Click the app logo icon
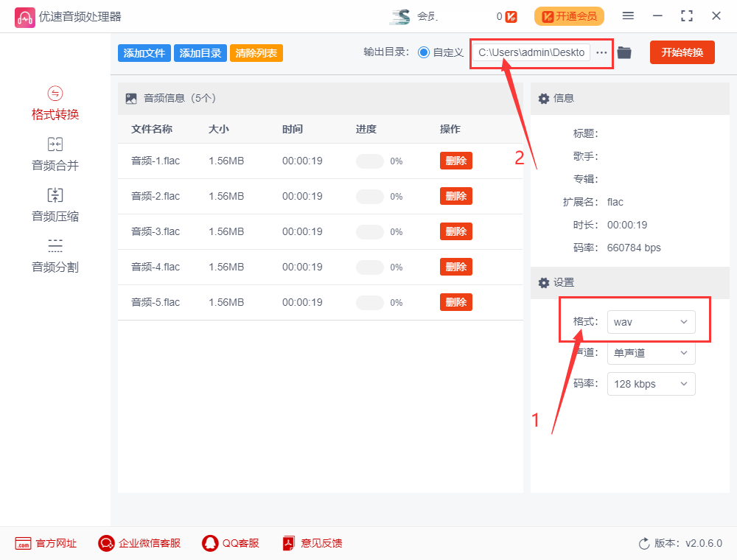Screen dimensions: 737x560 (x=25, y=15)
